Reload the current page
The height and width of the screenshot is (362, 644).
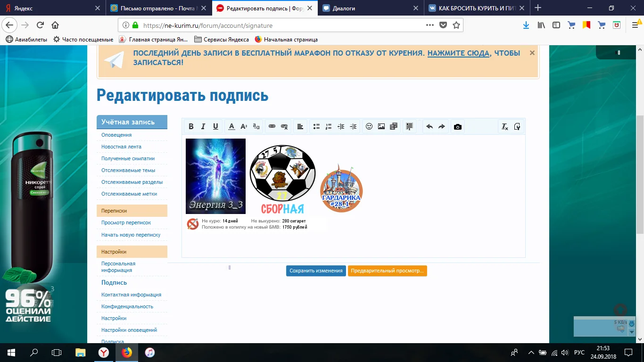coord(40,25)
